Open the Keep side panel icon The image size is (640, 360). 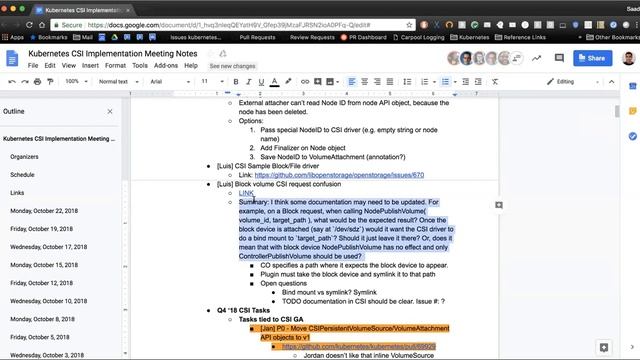point(633,111)
